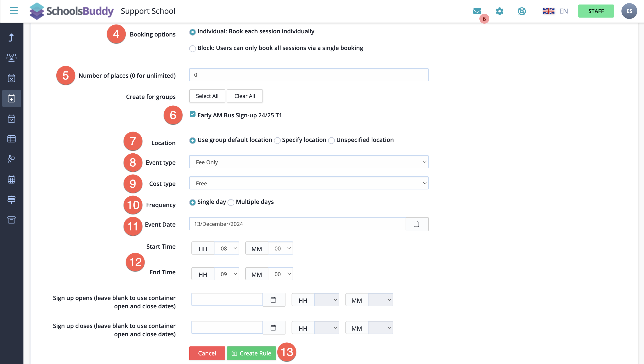Open the hamburger navigation menu
The height and width of the screenshot is (364, 644).
tap(14, 11)
